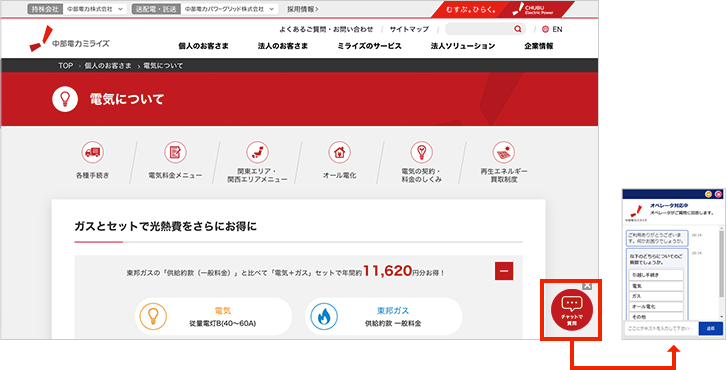Click the 電気の契約・料金のしくみ bulb icon
This screenshot has height=370, width=727.
click(x=421, y=152)
